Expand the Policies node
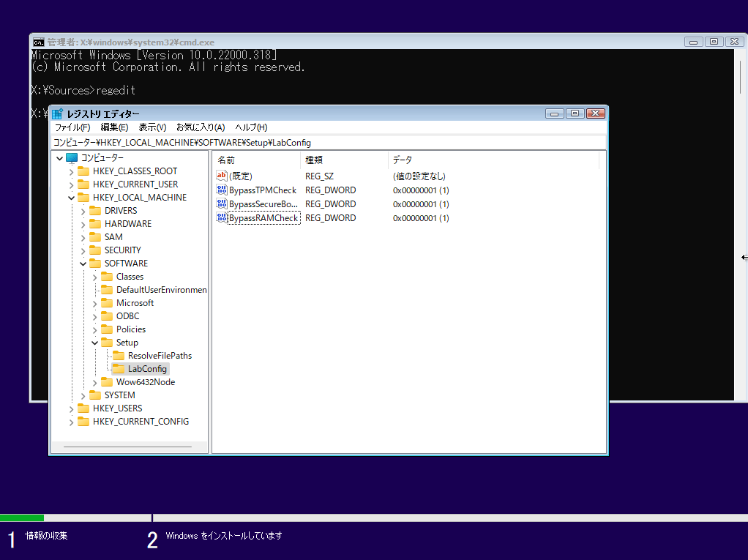Image resolution: width=748 pixels, height=560 pixels. click(x=94, y=329)
